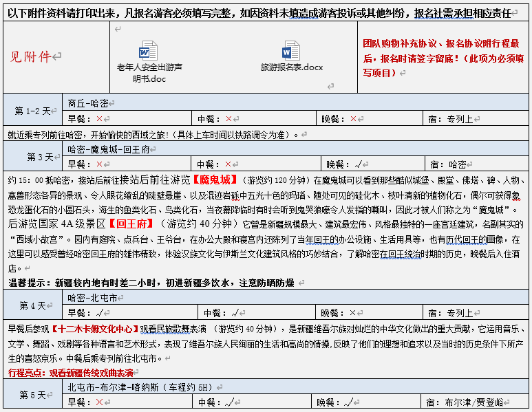Click the 哈密-魔鬼城-回王府 route heading
The height and width of the screenshot is (412, 532).
(109, 149)
